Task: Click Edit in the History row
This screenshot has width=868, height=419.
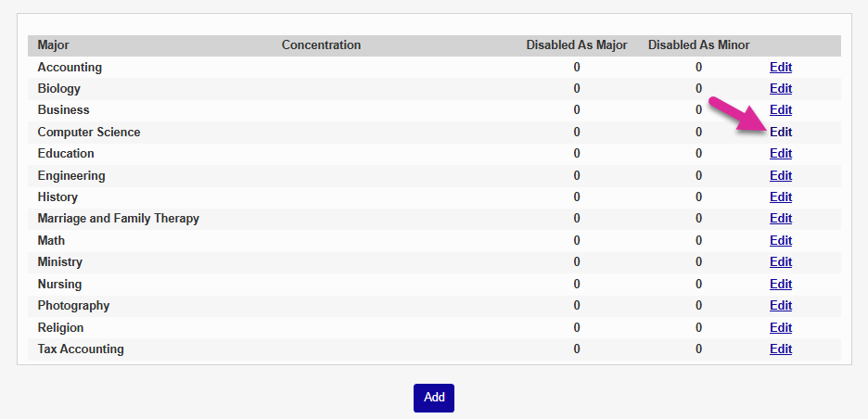Action: (781, 197)
